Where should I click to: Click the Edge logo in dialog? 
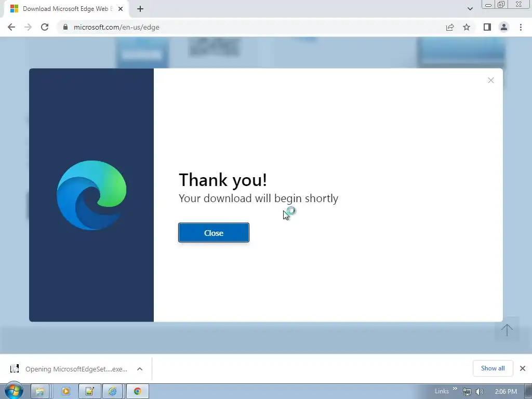tap(91, 195)
